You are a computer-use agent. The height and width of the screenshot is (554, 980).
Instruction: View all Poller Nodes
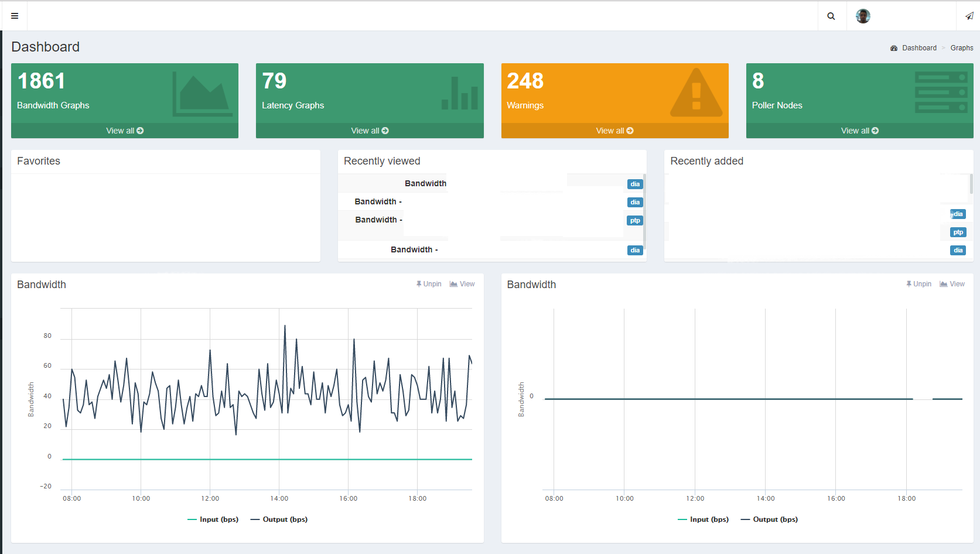pyautogui.click(x=859, y=131)
